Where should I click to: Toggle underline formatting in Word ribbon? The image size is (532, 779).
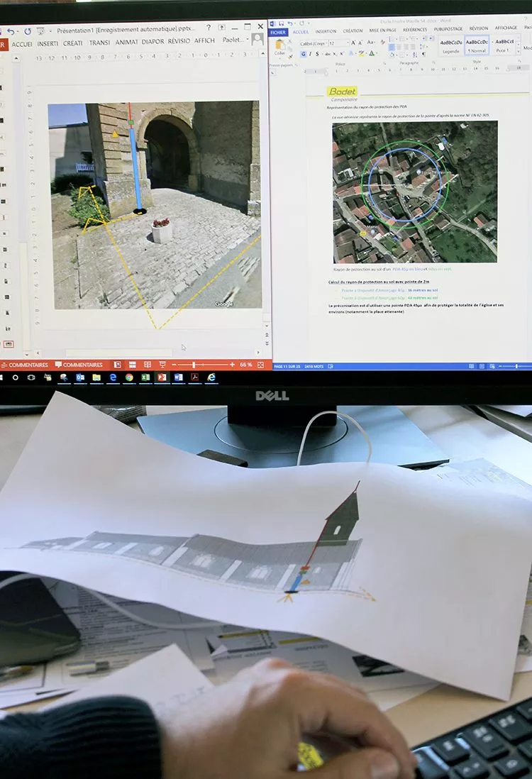tap(315, 54)
